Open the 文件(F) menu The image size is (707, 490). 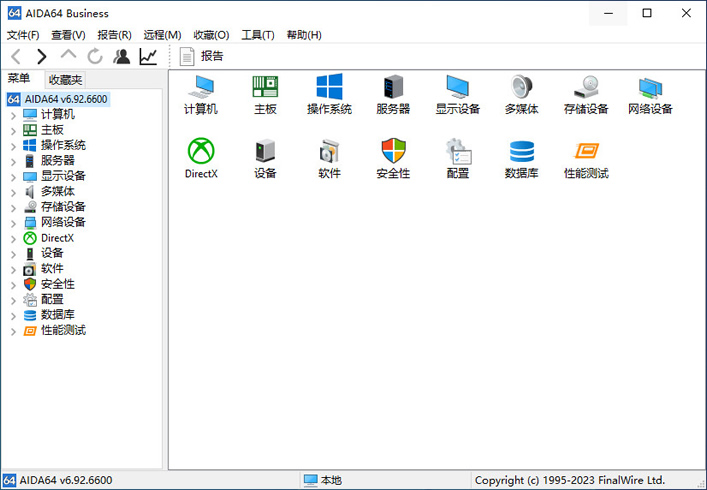coord(23,35)
